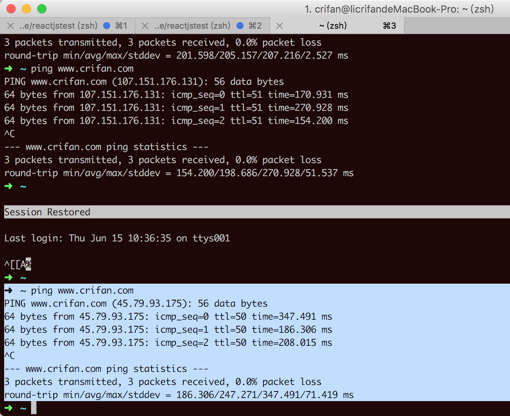Click round-trip line ending 51.537 ms
Viewport: 510px width, 416px height.
pyautogui.click(x=179, y=173)
